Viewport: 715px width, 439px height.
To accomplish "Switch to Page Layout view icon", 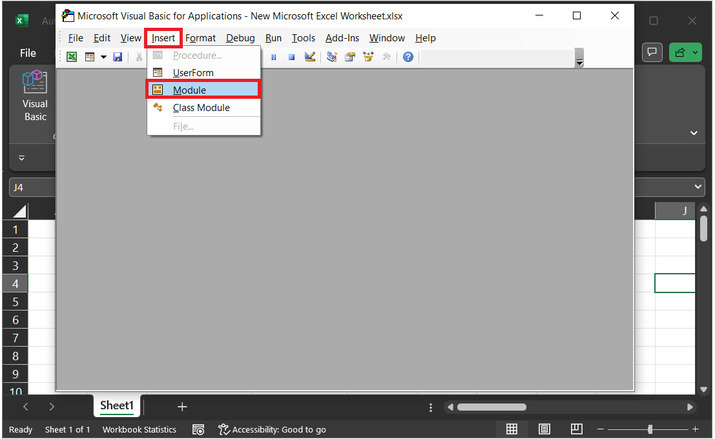I will tap(544, 429).
